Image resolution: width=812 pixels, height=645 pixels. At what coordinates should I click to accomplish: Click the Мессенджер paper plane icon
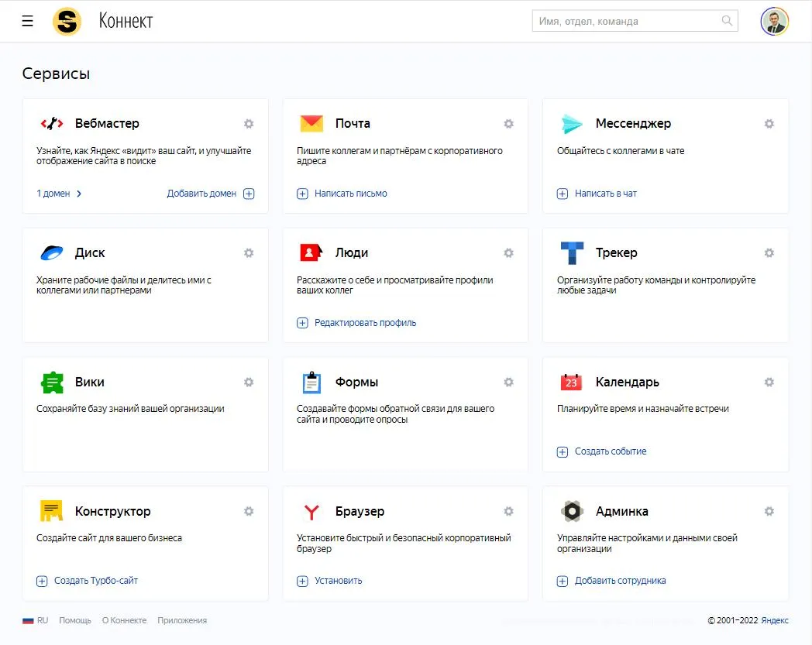coord(572,123)
